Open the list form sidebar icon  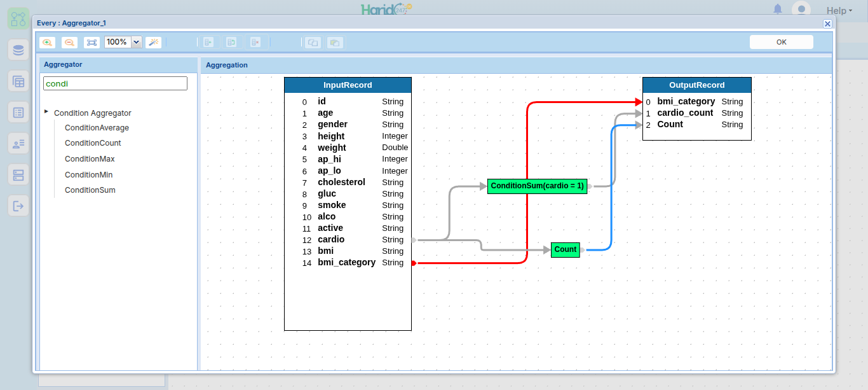[x=18, y=113]
